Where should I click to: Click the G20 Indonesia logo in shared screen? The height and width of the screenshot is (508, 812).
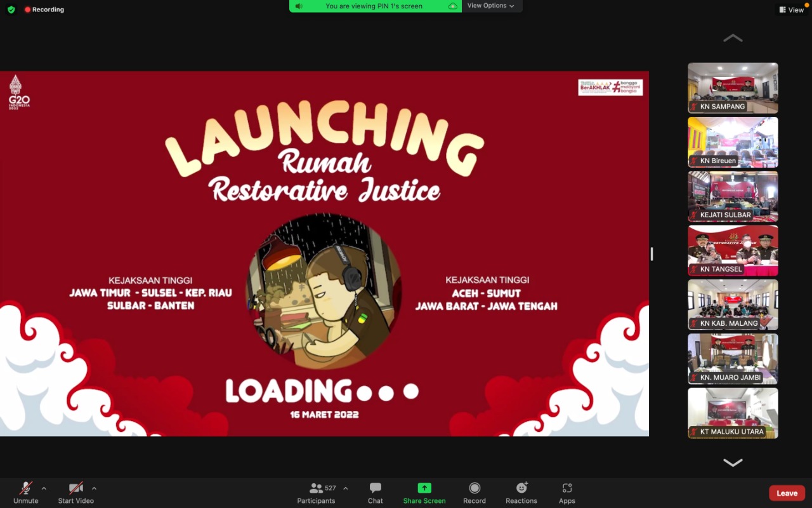tap(18, 93)
